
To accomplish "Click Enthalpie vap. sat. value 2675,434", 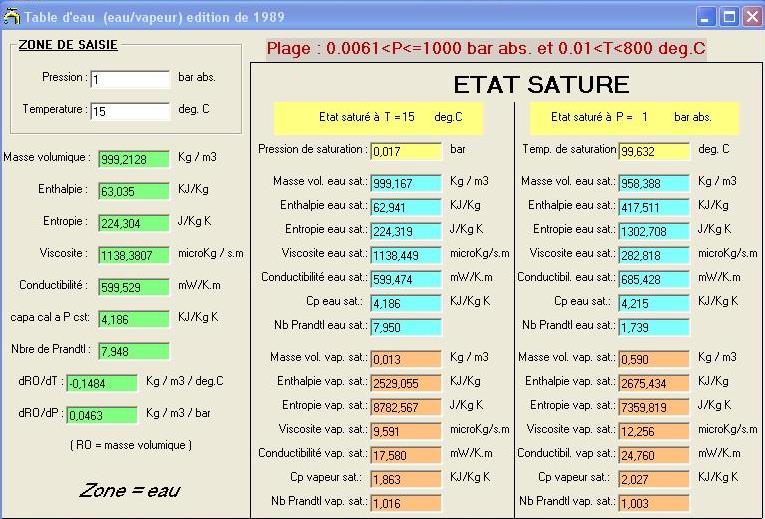I will 654,383.
